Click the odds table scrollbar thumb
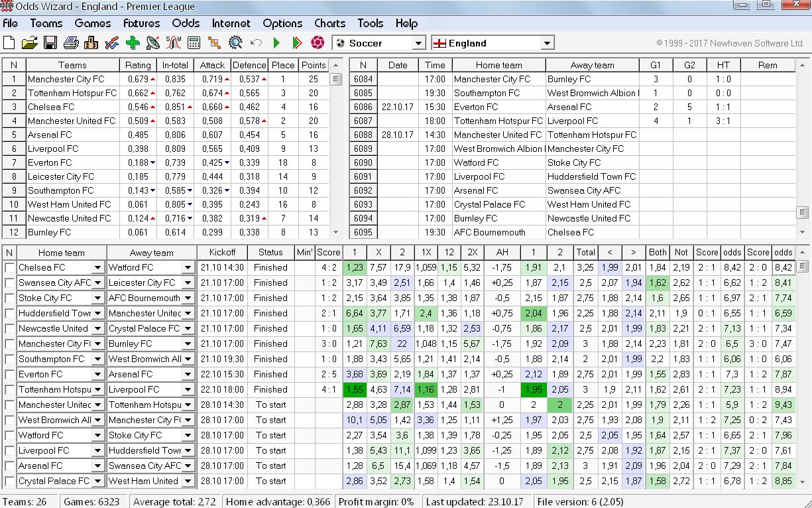Screen dimensions: 812x508 pyautogui.click(x=802, y=267)
